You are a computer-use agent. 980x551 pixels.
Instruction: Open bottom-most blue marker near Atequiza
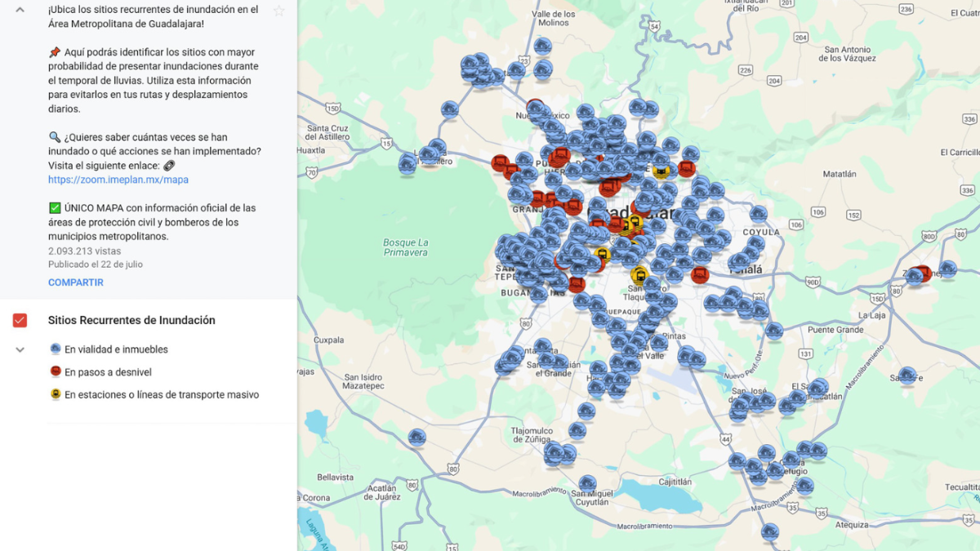pos(769,532)
